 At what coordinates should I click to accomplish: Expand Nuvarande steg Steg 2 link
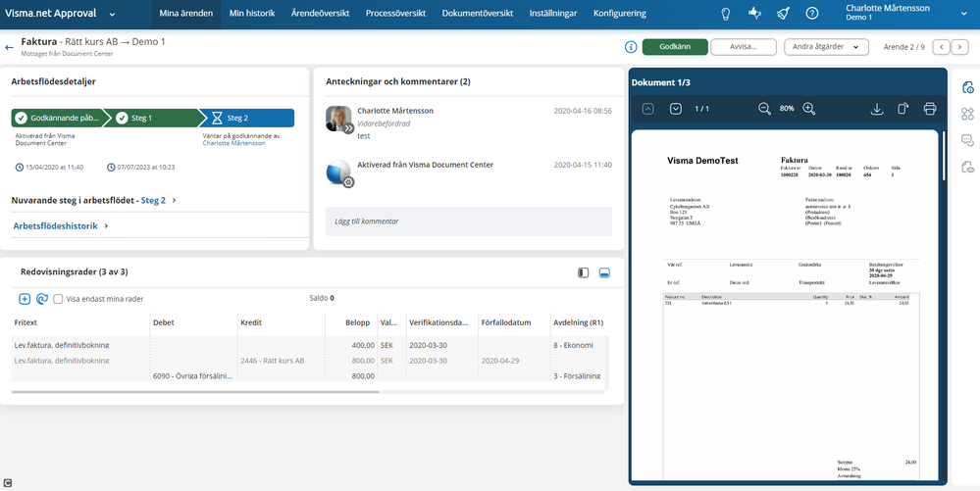coord(158,201)
